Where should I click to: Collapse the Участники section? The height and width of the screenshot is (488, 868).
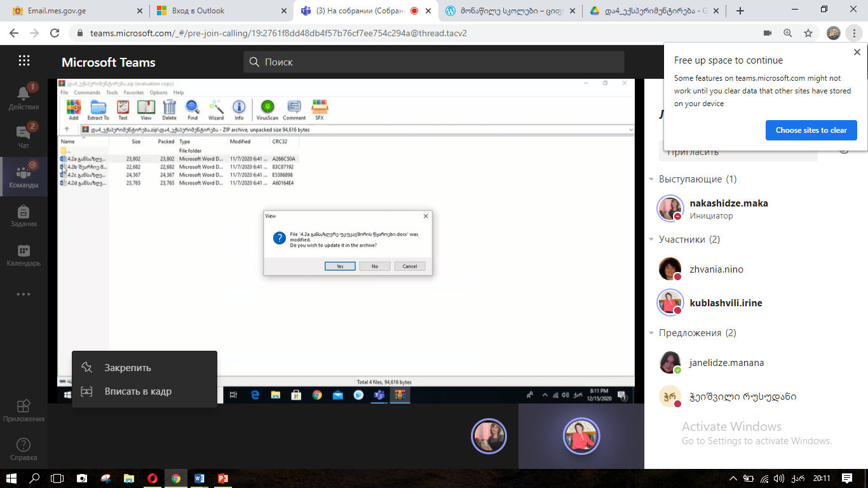[x=651, y=240]
